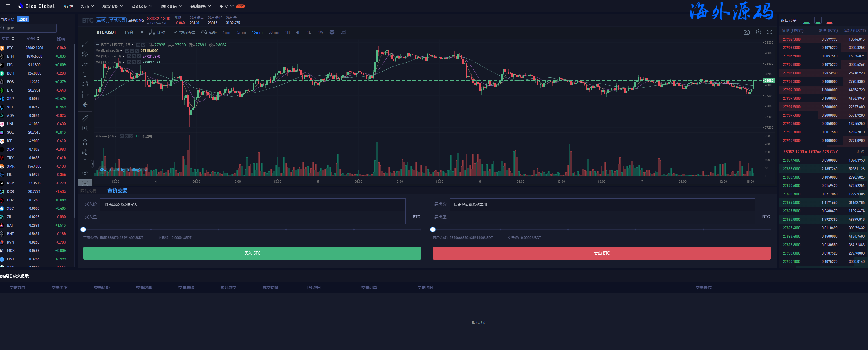
Task: Toggle visibility of MA (5, close, 0) indicator
Action: point(127,51)
